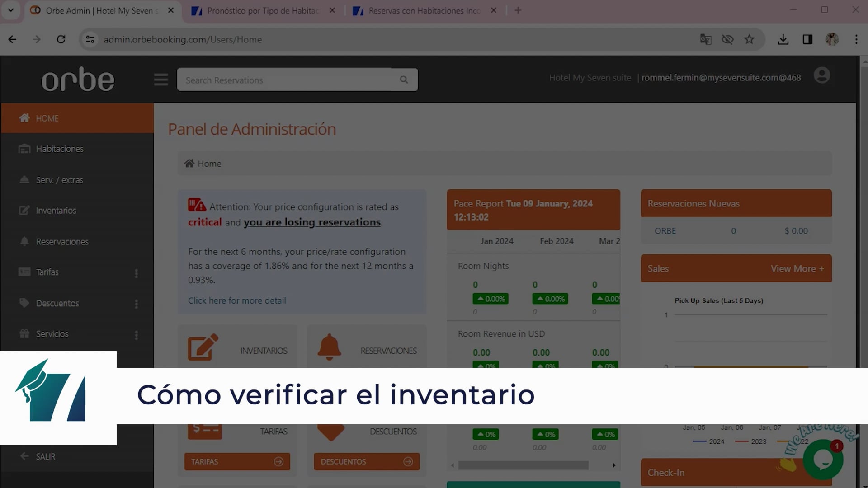The width and height of the screenshot is (868, 488).
Task: Expand Descuentos submenu dots
Action: (x=136, y=304)
